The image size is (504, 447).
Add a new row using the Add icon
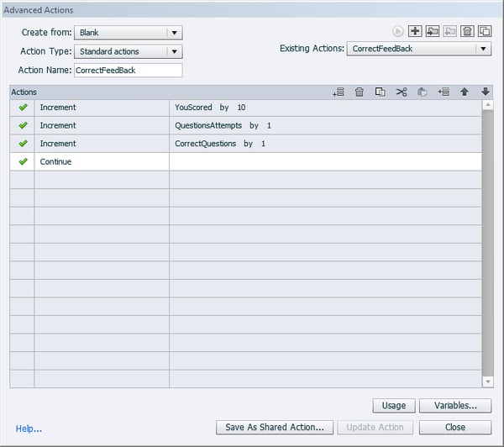point(339,92)
